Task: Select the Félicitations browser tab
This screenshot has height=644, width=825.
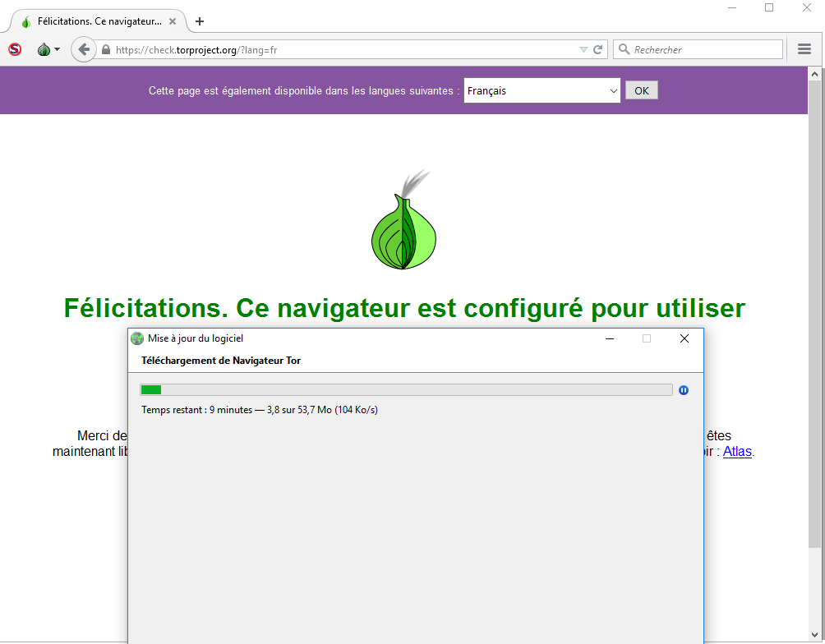Action: [x=99, y=21]
